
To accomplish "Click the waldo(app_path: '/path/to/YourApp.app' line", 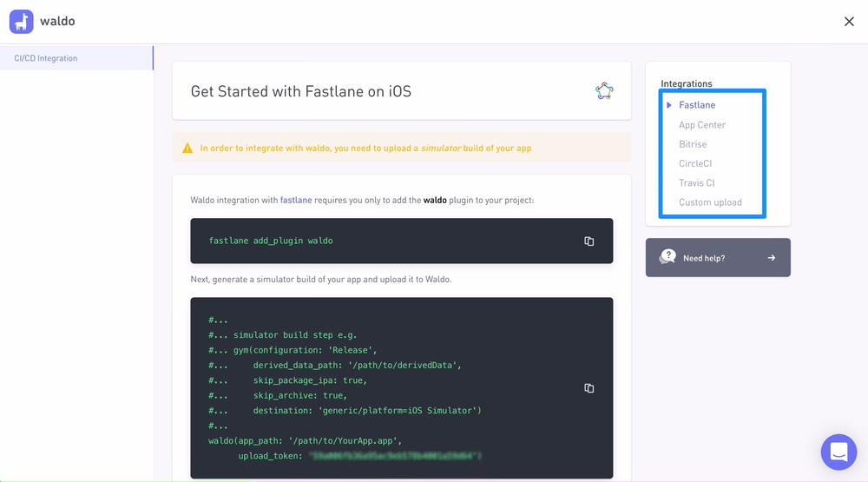I will pyautogui.click(x=305, y=441).
